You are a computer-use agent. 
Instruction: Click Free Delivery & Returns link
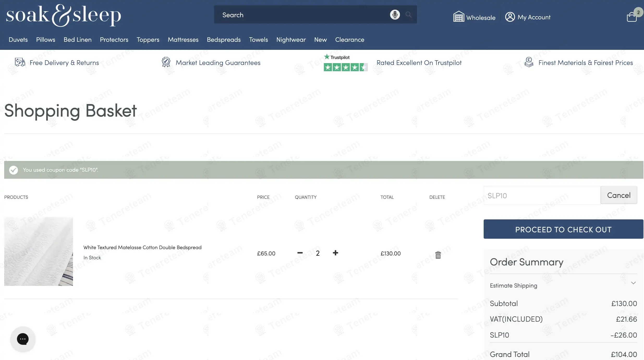point(64,63)
